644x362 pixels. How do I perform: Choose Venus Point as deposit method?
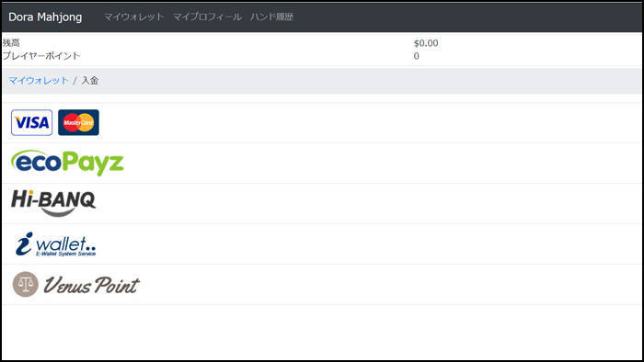click(76, 285)
